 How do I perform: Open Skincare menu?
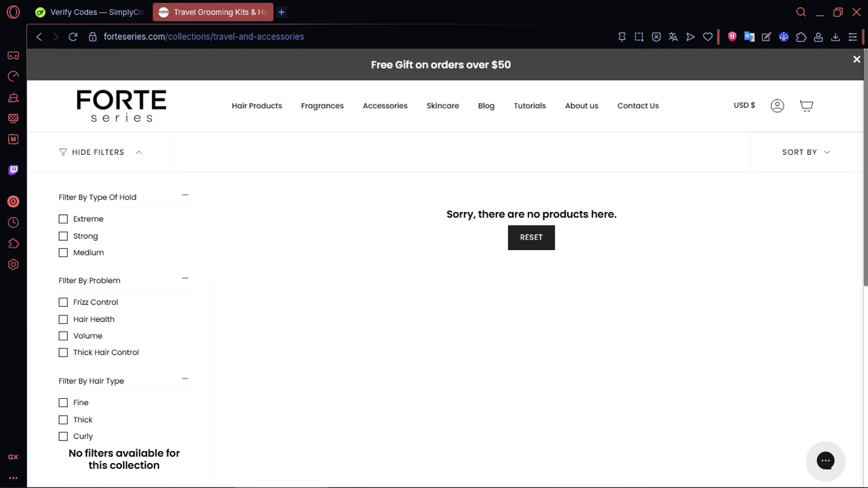pyautogui.click(x=443, y=106)
